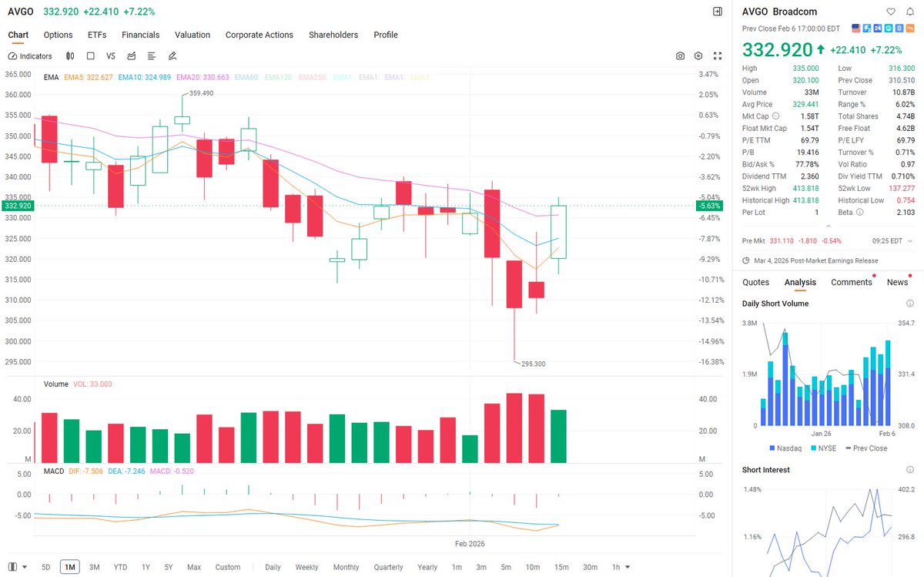
Task: Switch to 15m interval
Action: point(561,567)
